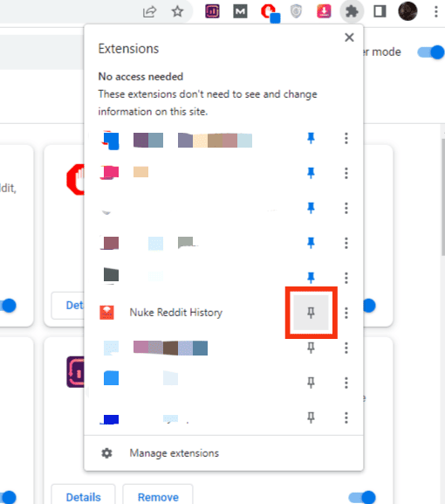Click the gray shield extension icon in toolbar

296,12
